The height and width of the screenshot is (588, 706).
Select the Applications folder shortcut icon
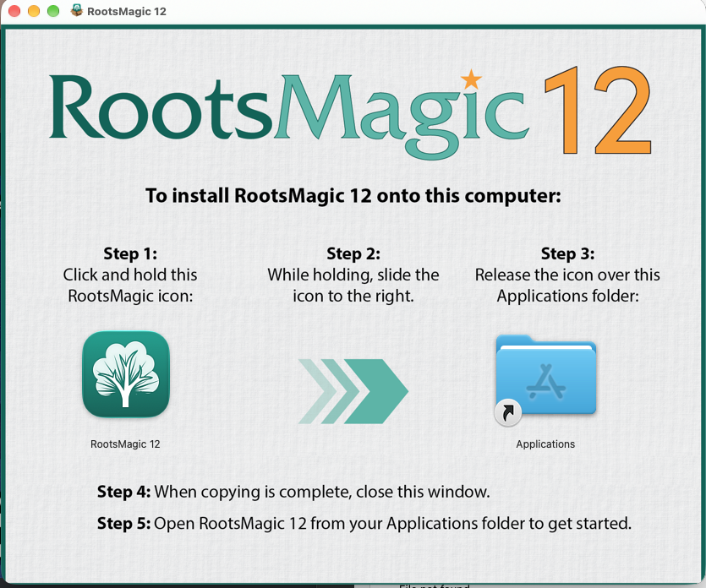(545, 379)
